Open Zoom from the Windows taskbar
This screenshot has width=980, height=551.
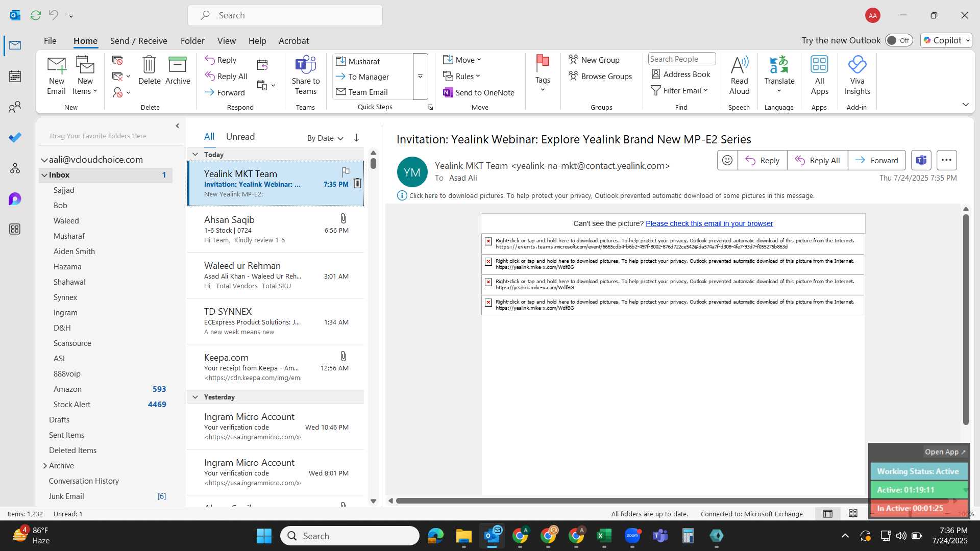[x=632, y=536]
